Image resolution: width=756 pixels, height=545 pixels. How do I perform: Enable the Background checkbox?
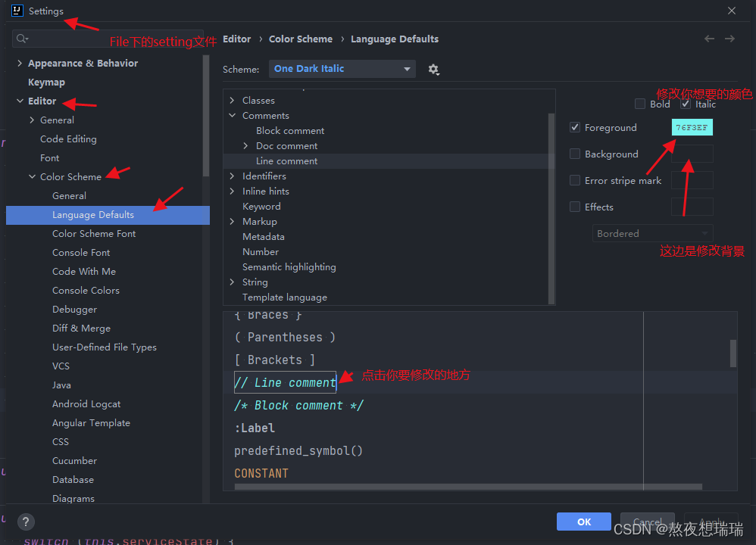575,154
